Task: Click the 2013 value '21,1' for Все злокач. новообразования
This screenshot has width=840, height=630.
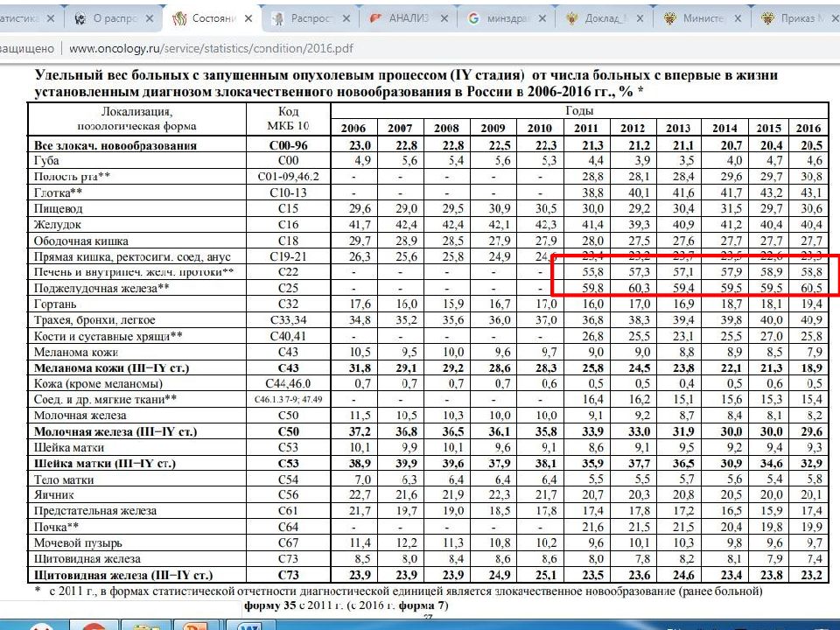Action: pyautogui.click(x=682, y=145)
